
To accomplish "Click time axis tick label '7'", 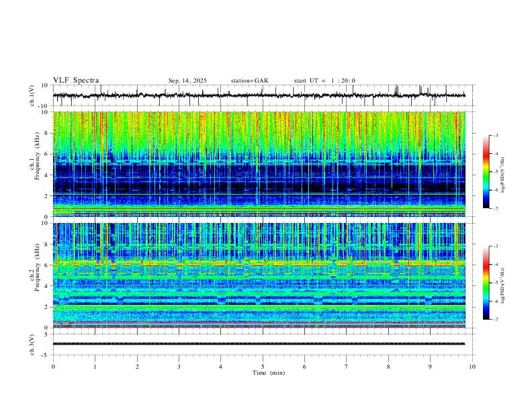I will tap(347, 367).
